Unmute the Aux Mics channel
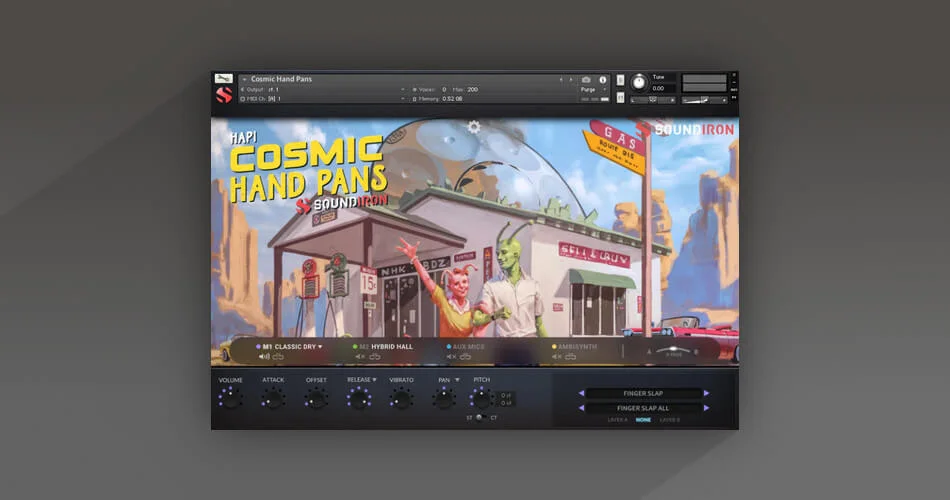This screenshot has height=500, width=950. pos(451,356)
